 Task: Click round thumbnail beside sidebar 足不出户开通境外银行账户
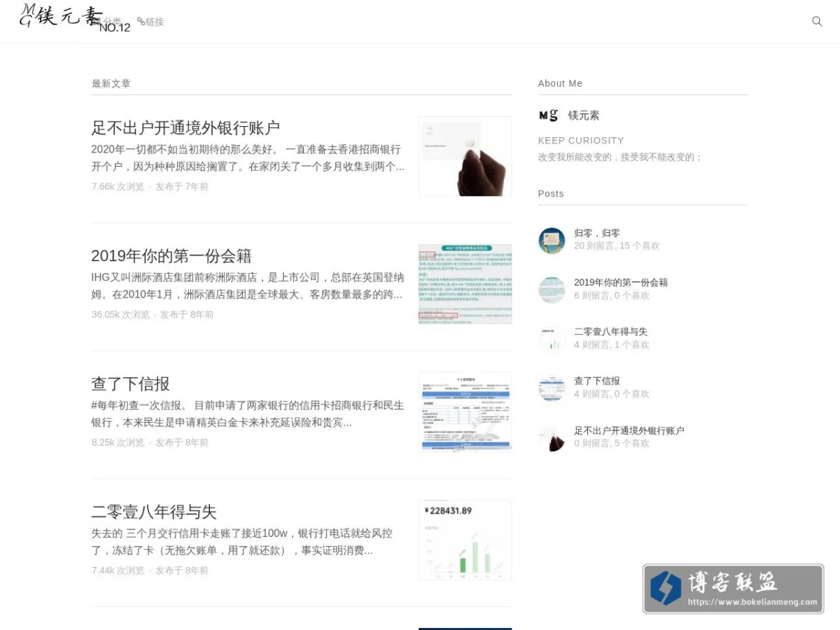pos(552,437)
